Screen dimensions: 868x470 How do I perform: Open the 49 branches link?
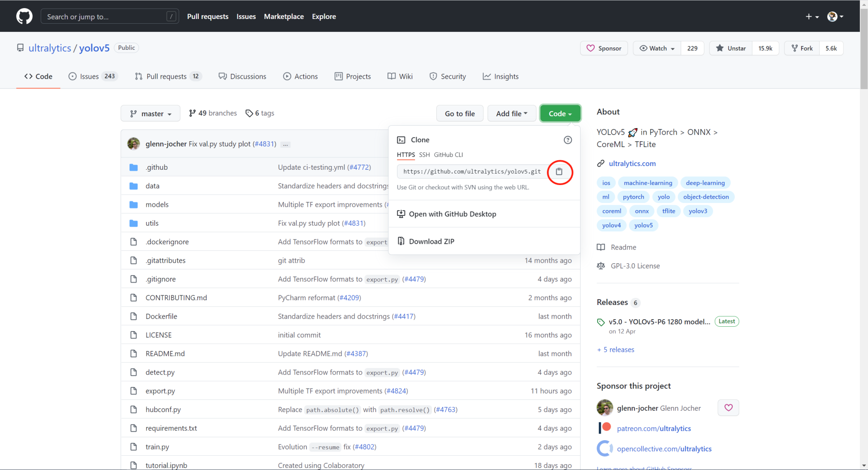point(213,113)
